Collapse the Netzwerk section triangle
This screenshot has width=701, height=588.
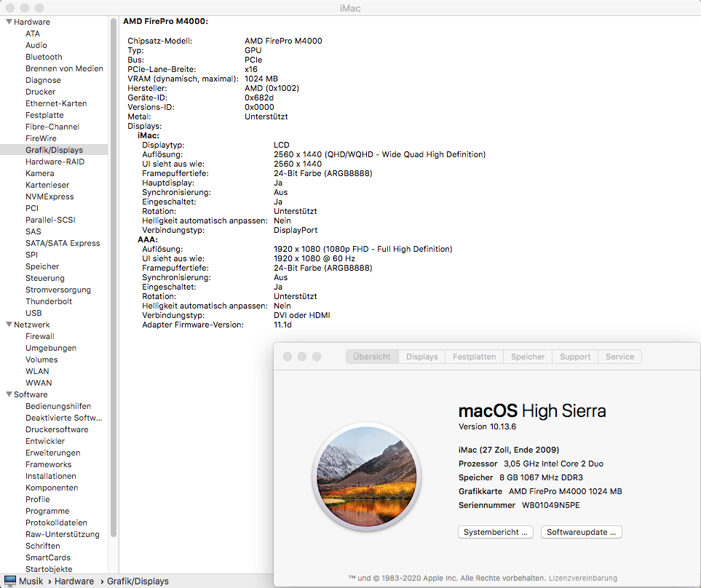click(9, 325)
